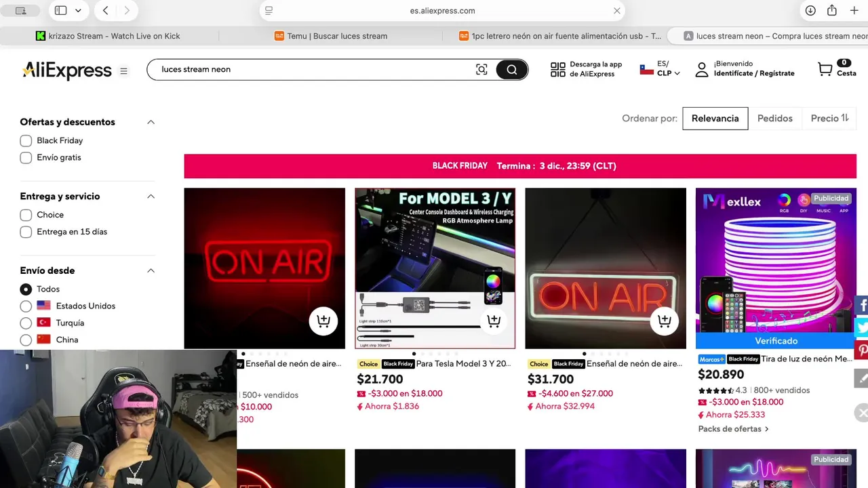The width and height of the screenshot is (868, 488).
Task: Open Tira de luz de neón listing
Action: pyautogui.click(x=806, y=359)
